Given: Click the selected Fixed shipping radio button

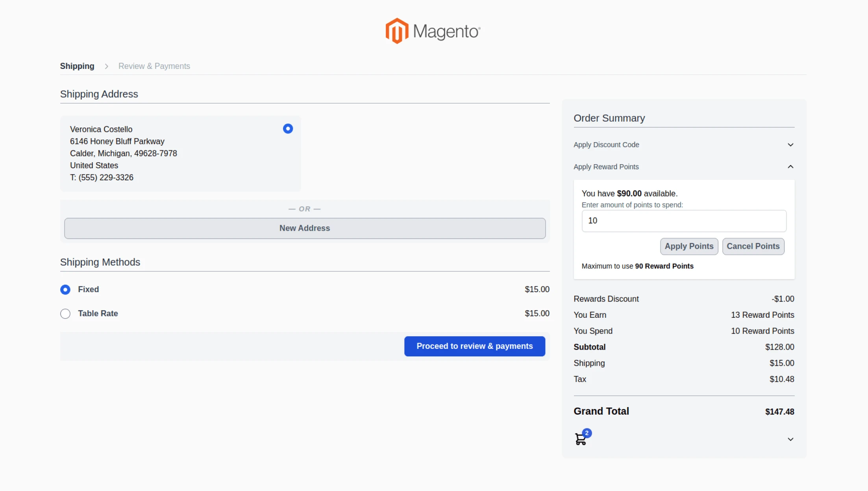Looking at the screenshot, I should click(x=65, y=289).
